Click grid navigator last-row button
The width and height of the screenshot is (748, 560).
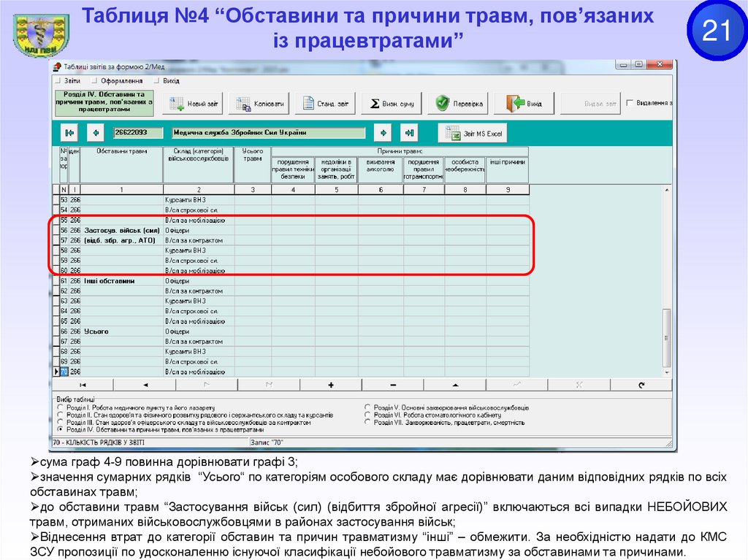coord(269,385)
